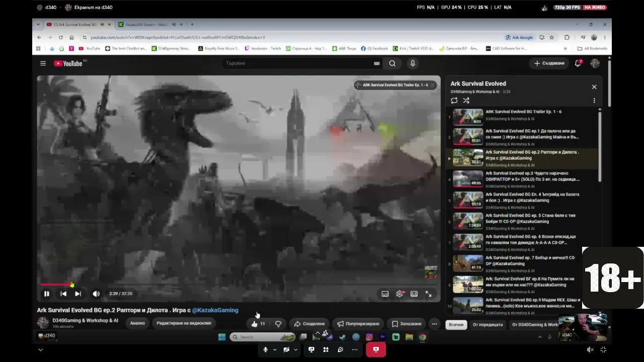Like the video with thumbs up
This screenshot has height=362, width=644.
click(259, 324)
